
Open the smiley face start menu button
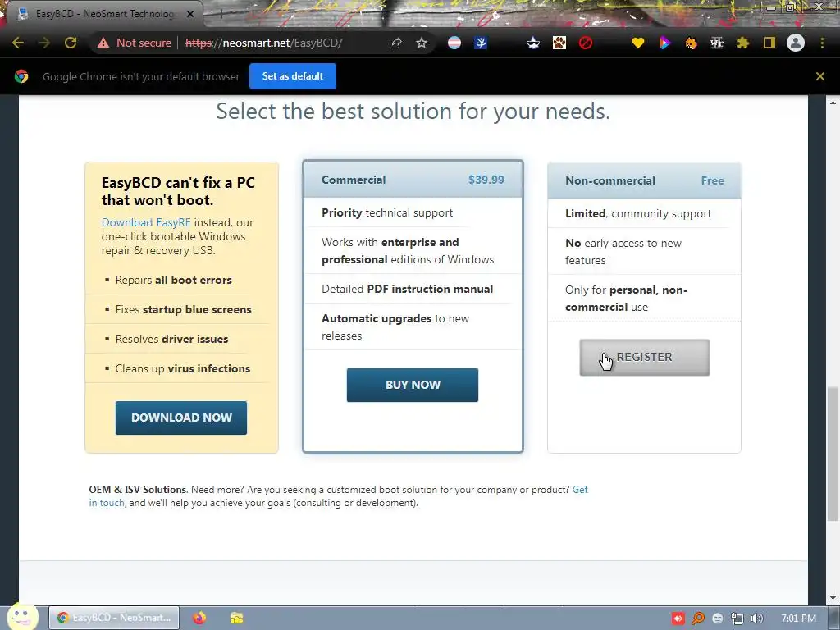[21, 616]
